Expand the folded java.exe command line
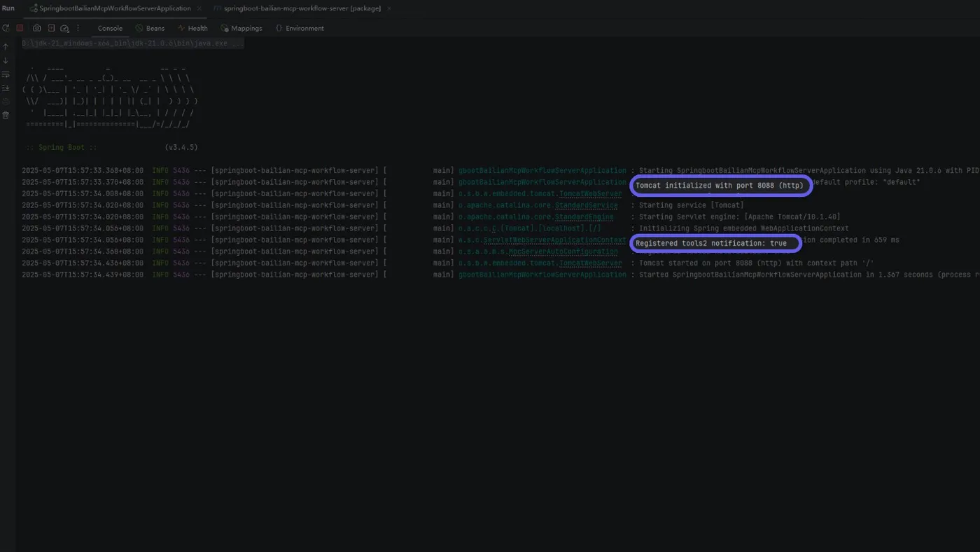980x552 pixels. [x=133, y=43]
